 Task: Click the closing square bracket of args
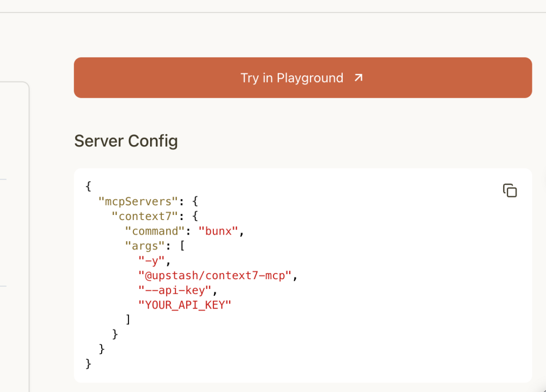128,320
